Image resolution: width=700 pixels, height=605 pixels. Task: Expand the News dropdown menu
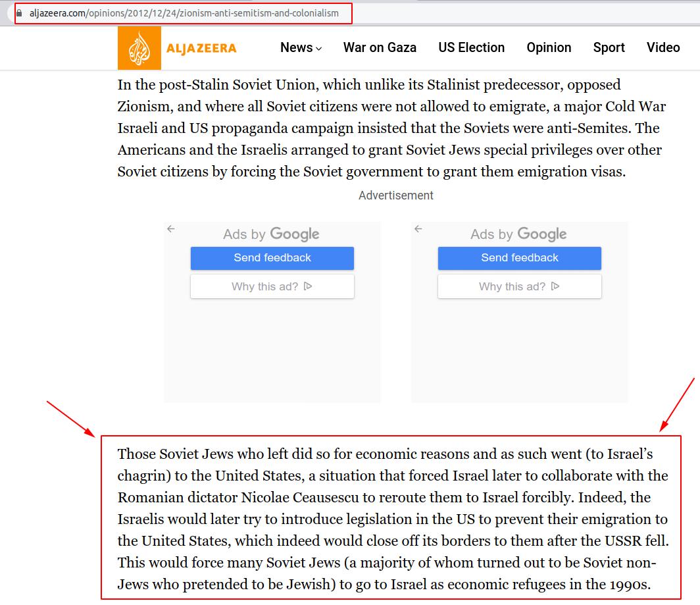coord(301,47)
